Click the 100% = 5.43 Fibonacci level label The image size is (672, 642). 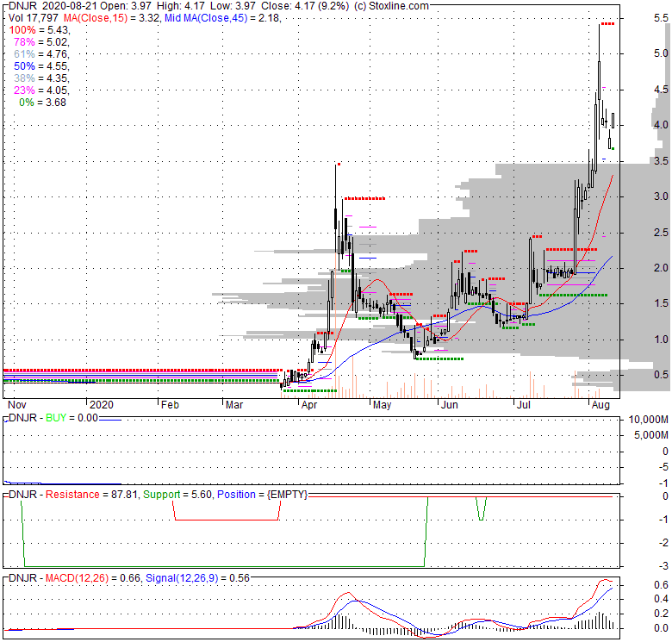point(39,30)
